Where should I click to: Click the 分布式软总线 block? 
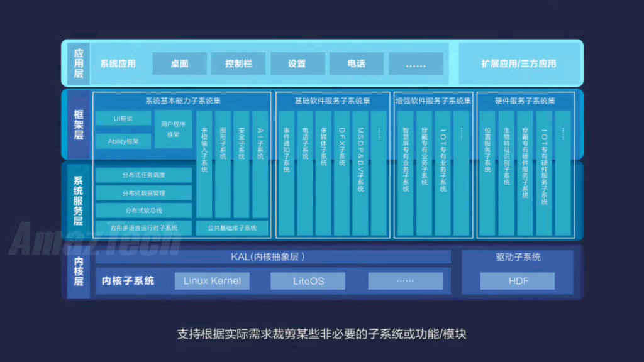(144, 211)
